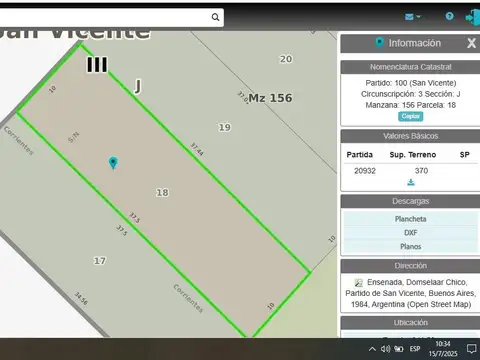Click the circunscripción III map label
This screenshot has width=480, height=360.
pyautogui.click(x=97, y=65)
